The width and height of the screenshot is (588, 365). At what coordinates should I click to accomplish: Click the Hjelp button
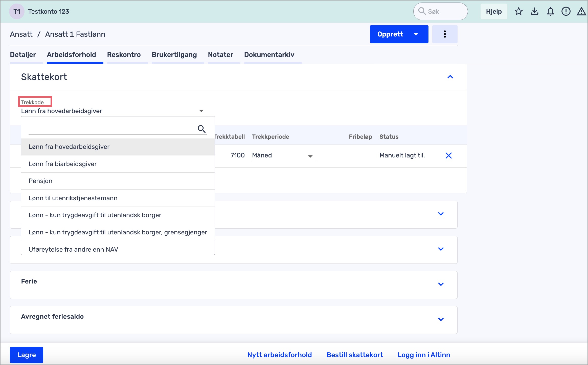click(494, 11)
